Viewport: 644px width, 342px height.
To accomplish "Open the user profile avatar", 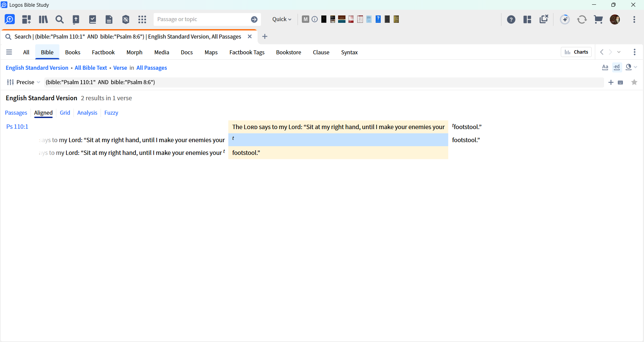I will [x=615, y=19].
